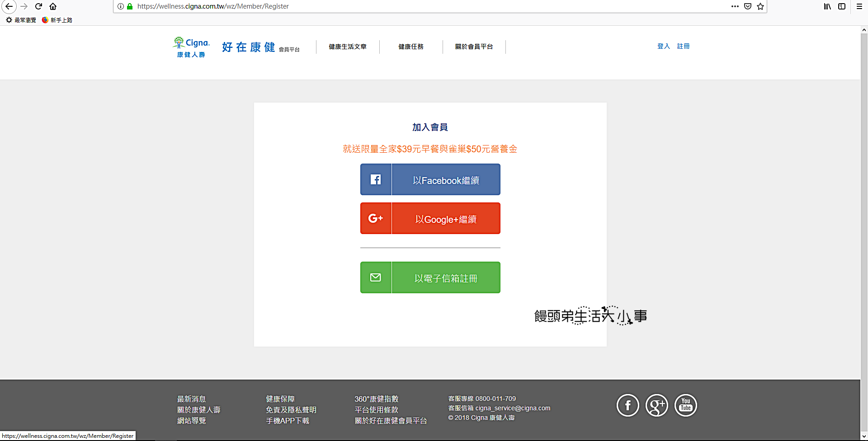Open footer link 關於好在康健會員平台
868x441 pixels.
click(x=391, y=421)
